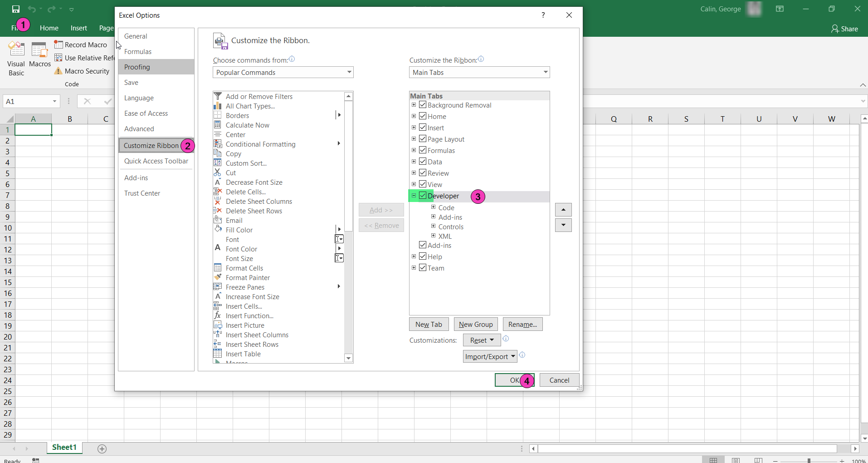Select cell A1 in the worksheet
868x463 pixels.
point(33,130)
